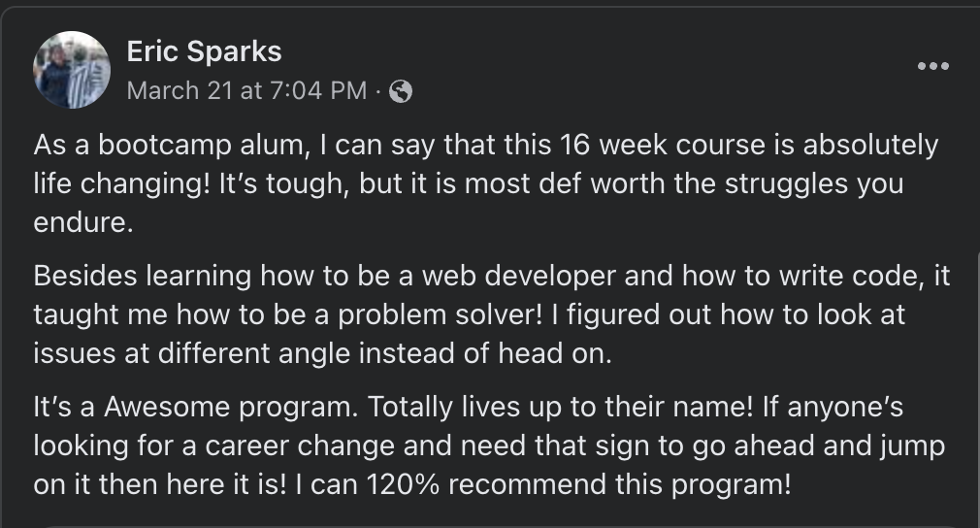
Task: Click the globe public audience icon
Action: [x=401, y=91]
